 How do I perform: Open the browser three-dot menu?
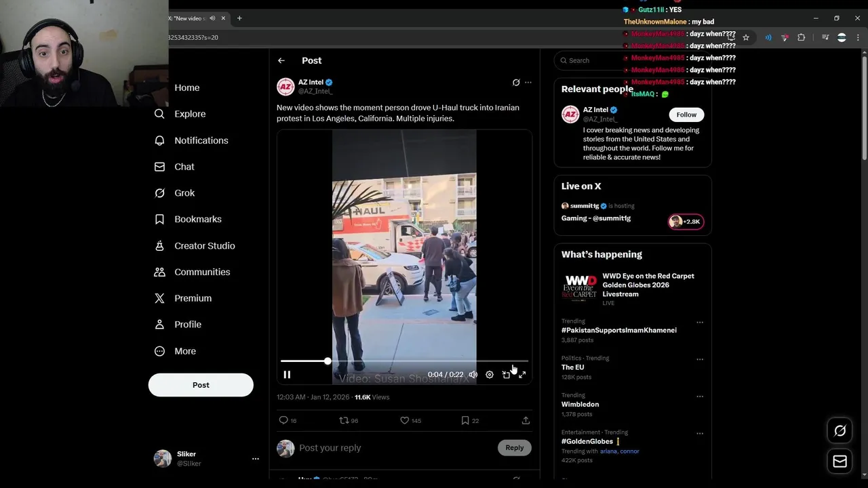coord(859,37)
